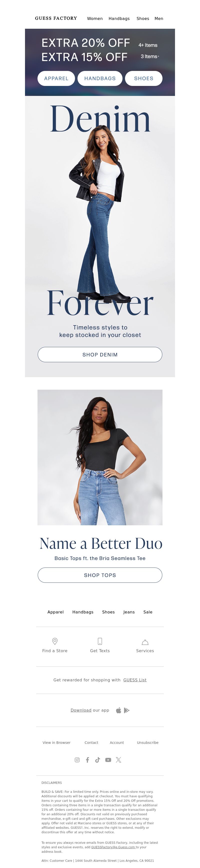The height and width of the screenshot is (868, 200).
Task: Select Women in the top navigation
Action: 95,18
